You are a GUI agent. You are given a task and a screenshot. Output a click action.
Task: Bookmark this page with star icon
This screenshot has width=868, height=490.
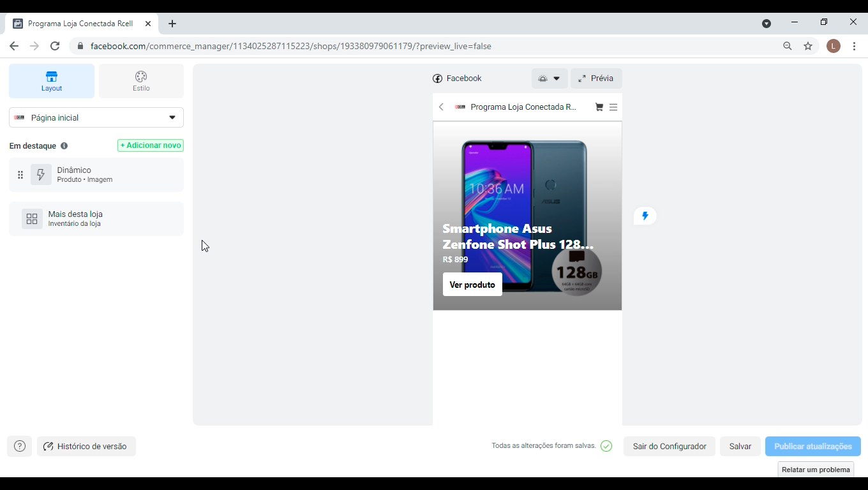tap(808, 46)
